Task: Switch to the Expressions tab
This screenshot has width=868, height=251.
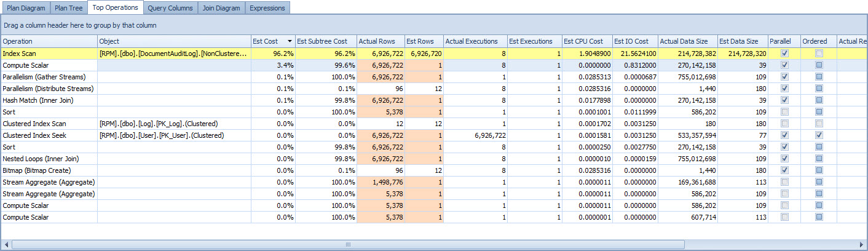Action: click(x=267, y=8)
